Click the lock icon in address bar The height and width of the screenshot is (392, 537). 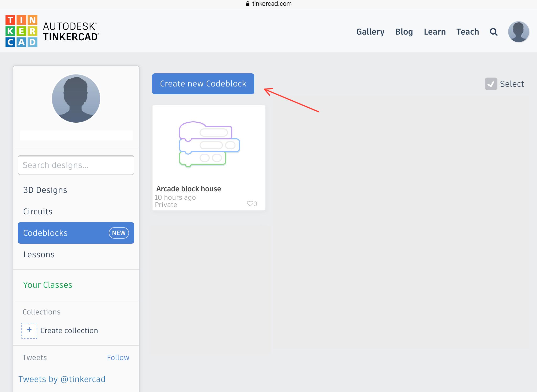click(248, 4)
